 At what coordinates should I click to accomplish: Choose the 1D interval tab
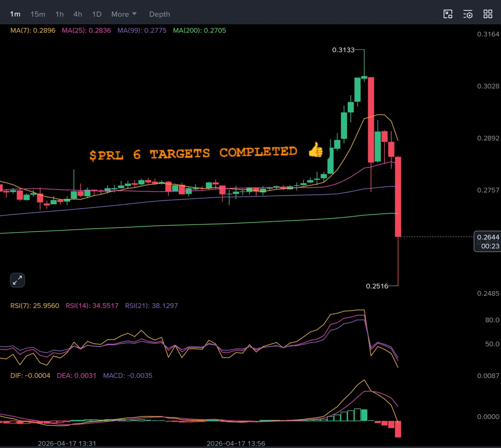97,14
